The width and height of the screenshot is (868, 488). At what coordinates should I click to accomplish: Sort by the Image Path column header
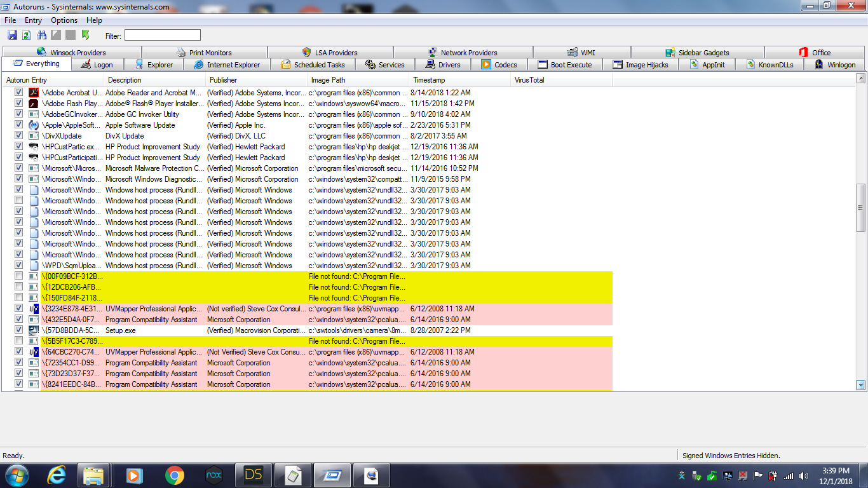[358, 80]
